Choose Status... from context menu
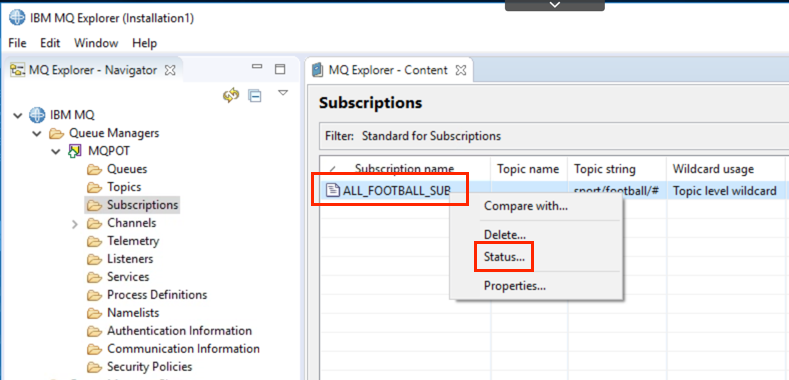789x380 pixels. point(504,257)
